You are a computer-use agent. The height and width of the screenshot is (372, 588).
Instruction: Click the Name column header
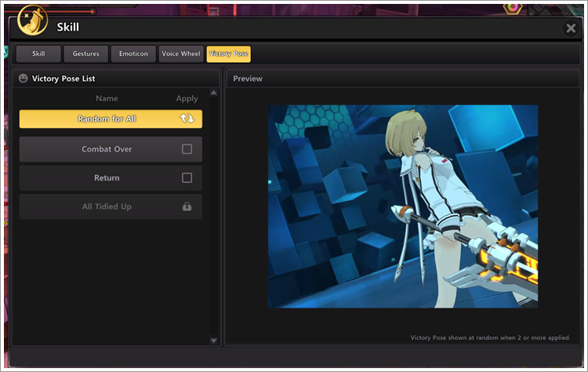click(107, 98)
